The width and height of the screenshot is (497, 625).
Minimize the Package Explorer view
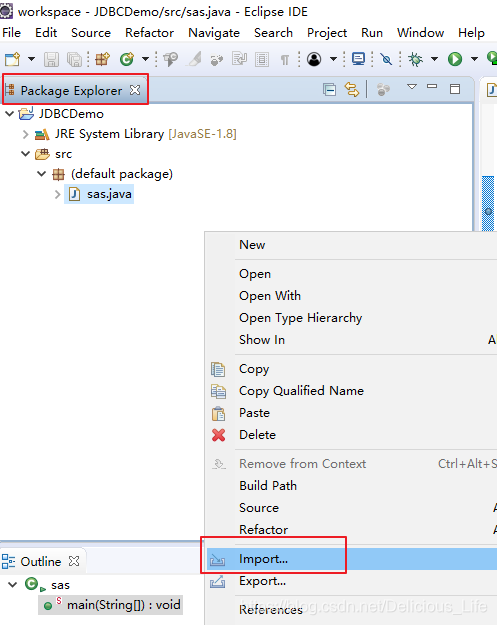click(432, 86)
